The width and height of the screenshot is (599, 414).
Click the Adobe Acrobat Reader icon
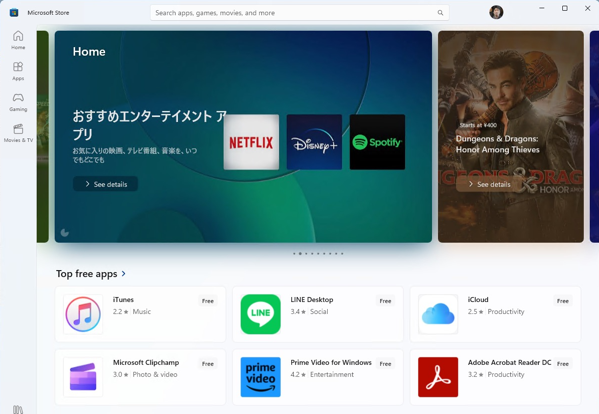pyautogui.click(x=438, y=377)
